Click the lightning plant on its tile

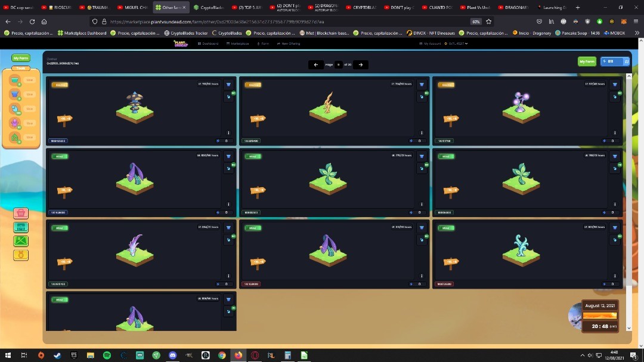(328, 103)
